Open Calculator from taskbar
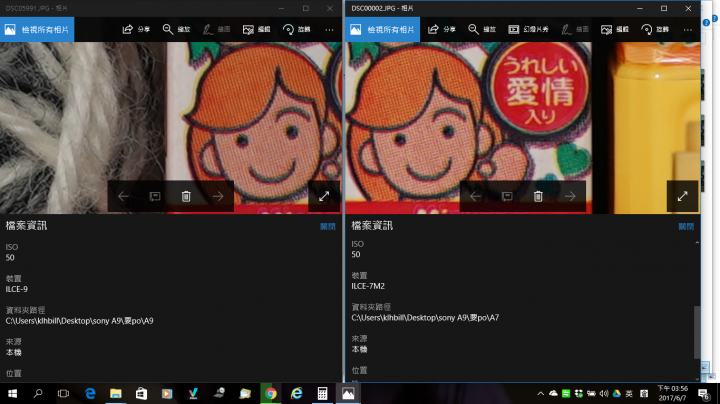Viewport: 720px width, 404px height. coord(322,393)
